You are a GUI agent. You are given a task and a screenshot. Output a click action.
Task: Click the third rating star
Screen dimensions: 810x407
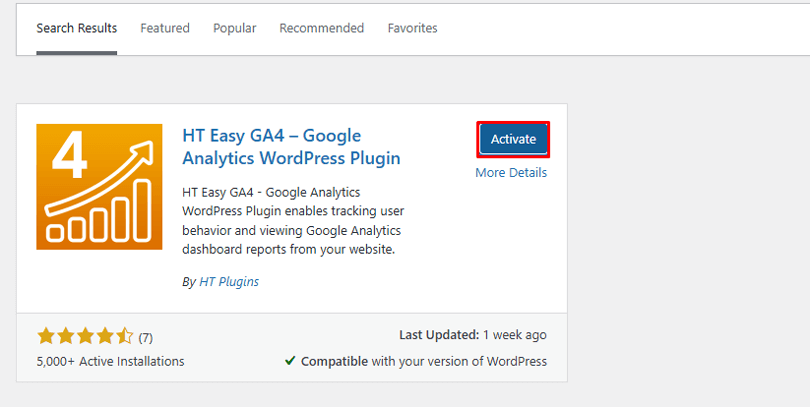coord(84,336)
